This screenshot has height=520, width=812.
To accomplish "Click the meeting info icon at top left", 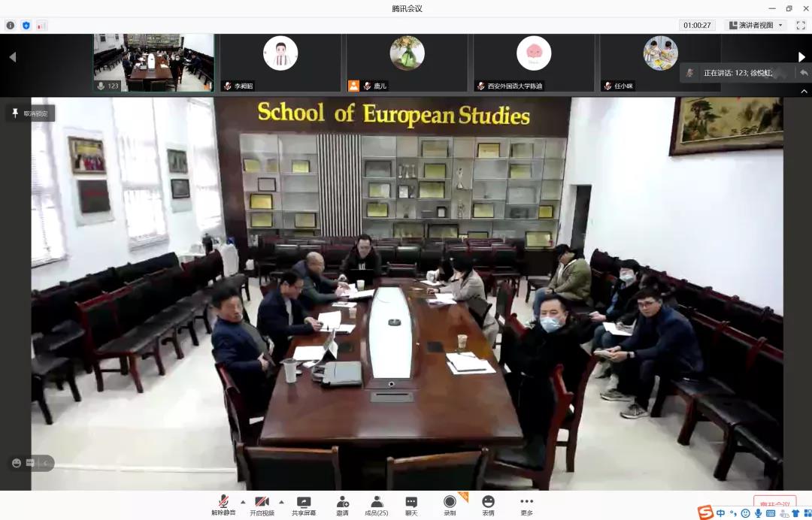I will click(11, 25).
